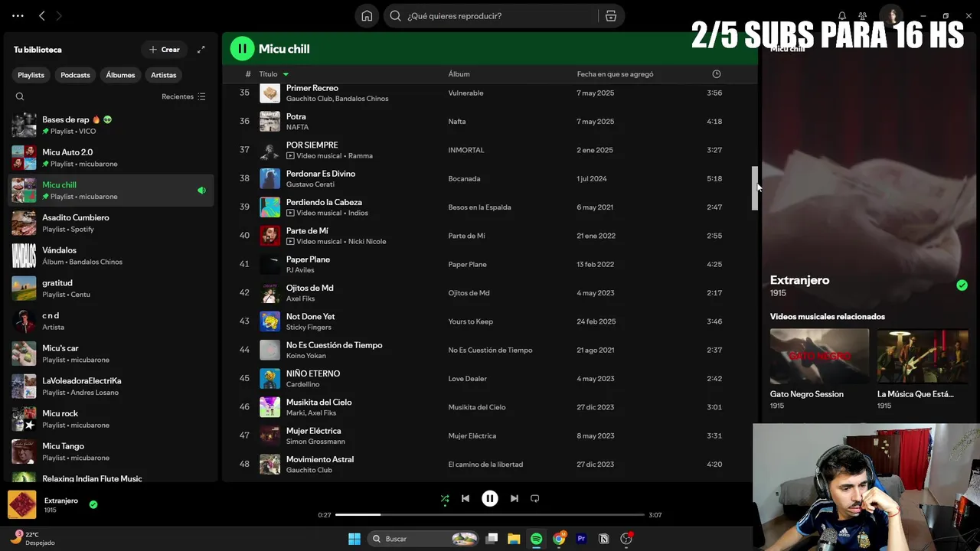Play the track Paper Plane

[x=490, y=264]
